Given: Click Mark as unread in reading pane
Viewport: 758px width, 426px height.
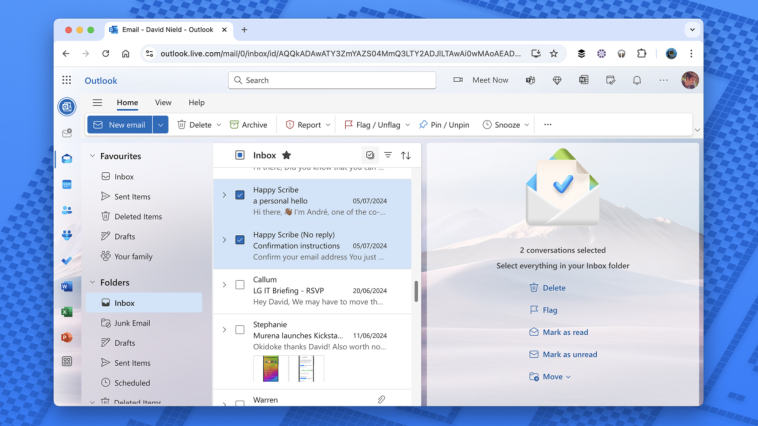Looking at the screenshot, I should tap(563, 354).
